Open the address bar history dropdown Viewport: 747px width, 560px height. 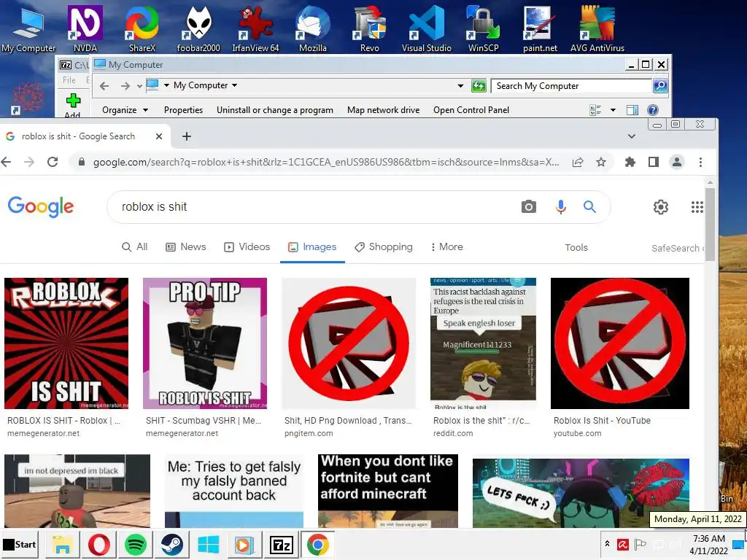[460, 86]
